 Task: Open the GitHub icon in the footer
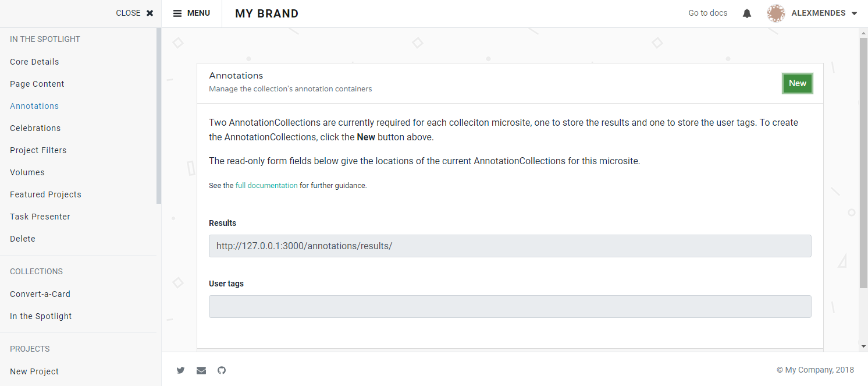[x=221, y=370]
